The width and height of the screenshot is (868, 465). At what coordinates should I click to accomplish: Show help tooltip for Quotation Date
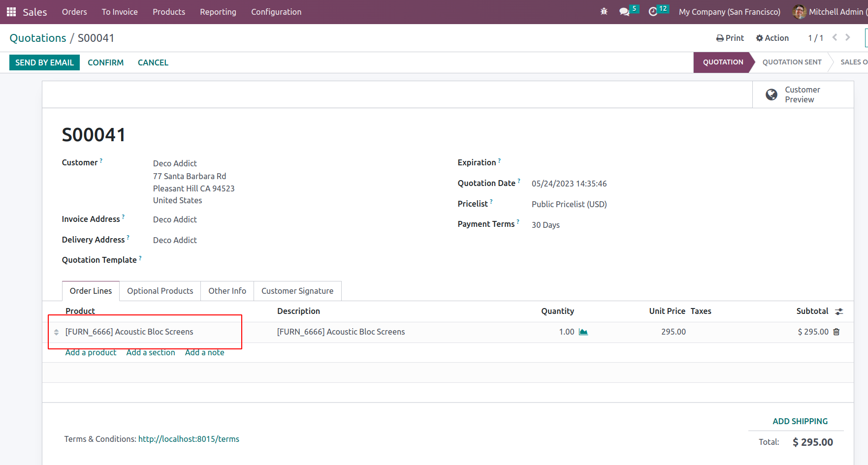pos(519,181)
